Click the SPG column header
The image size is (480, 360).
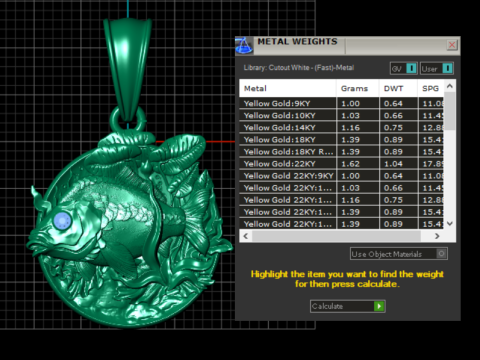431,88
